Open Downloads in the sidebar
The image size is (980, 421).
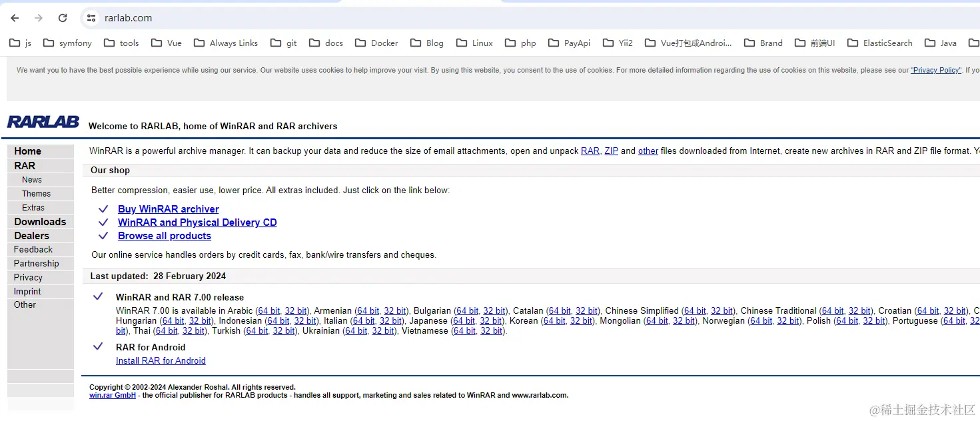click(40, 222)
